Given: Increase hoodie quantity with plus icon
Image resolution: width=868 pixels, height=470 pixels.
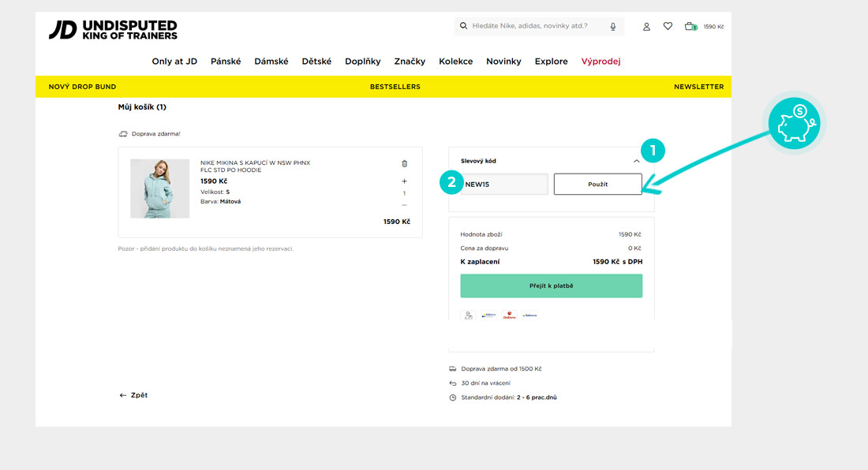Looking at the screenshot, I should 405,181.
